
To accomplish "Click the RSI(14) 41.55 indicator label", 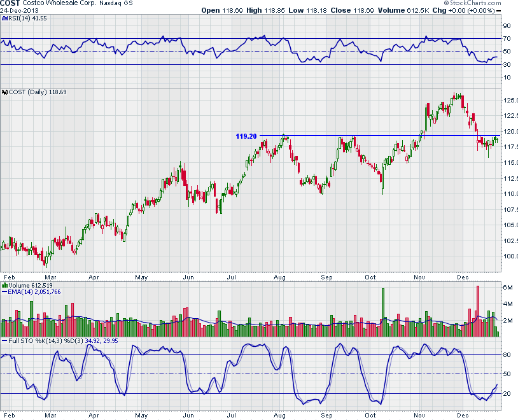I will click(x=27, y=18).
